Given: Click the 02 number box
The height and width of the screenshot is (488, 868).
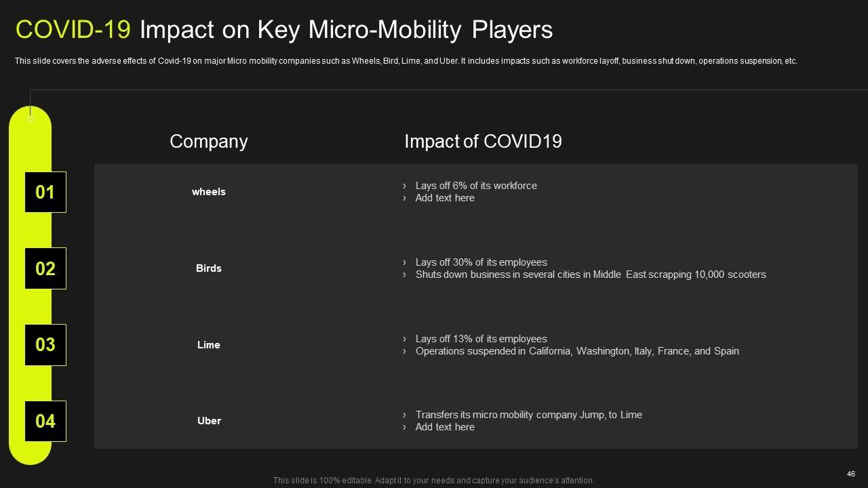Looking at the screenshot, I should pyautogui.click(x=45, y=268).
